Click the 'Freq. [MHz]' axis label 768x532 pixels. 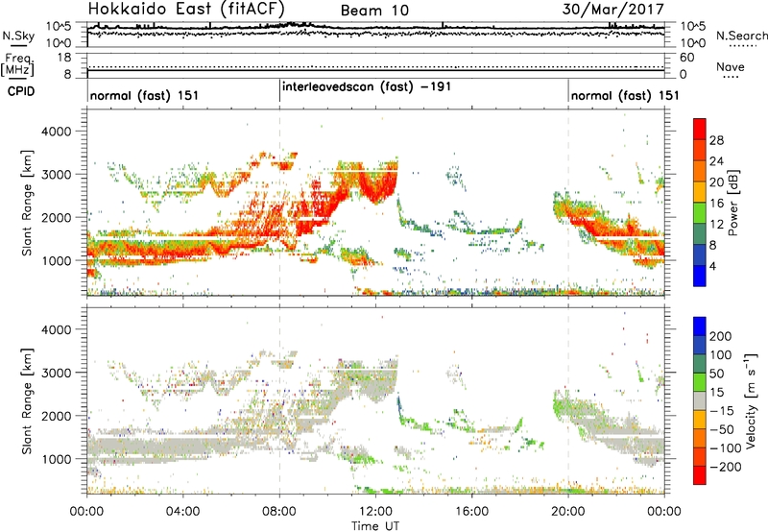(x=17, y=64)
